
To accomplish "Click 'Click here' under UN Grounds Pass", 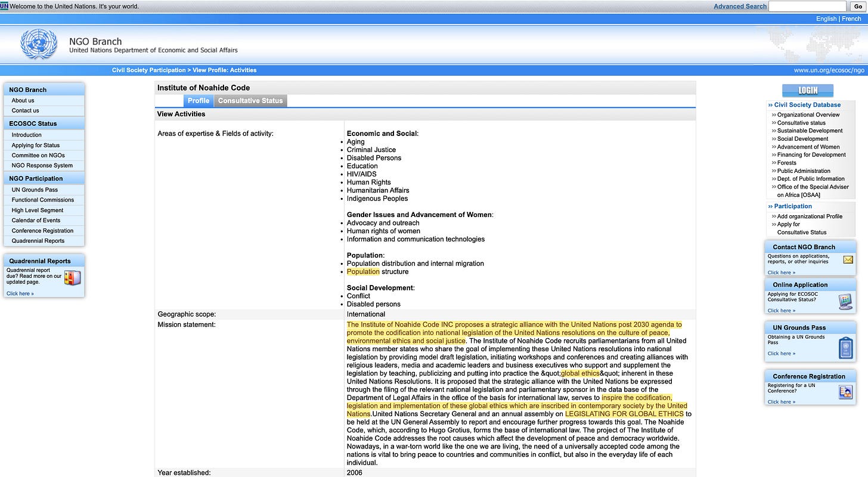I will pos(782,354).
